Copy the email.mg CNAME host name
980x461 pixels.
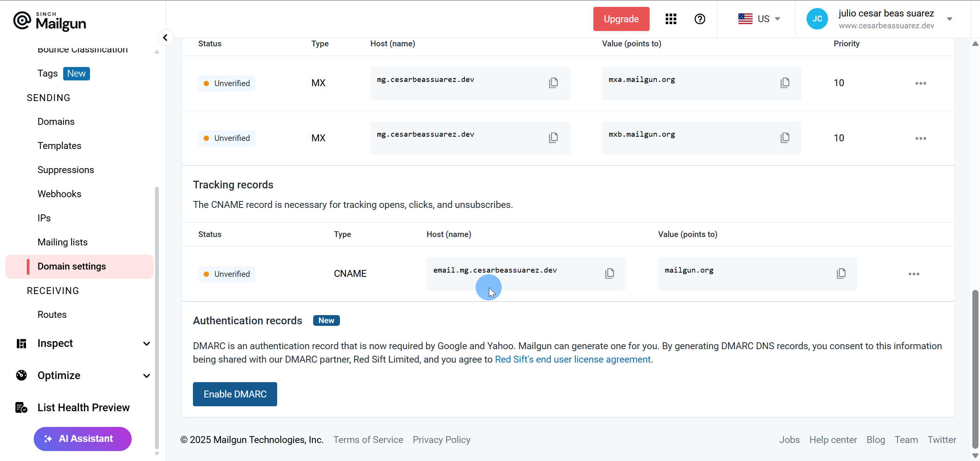coord(609,273)
